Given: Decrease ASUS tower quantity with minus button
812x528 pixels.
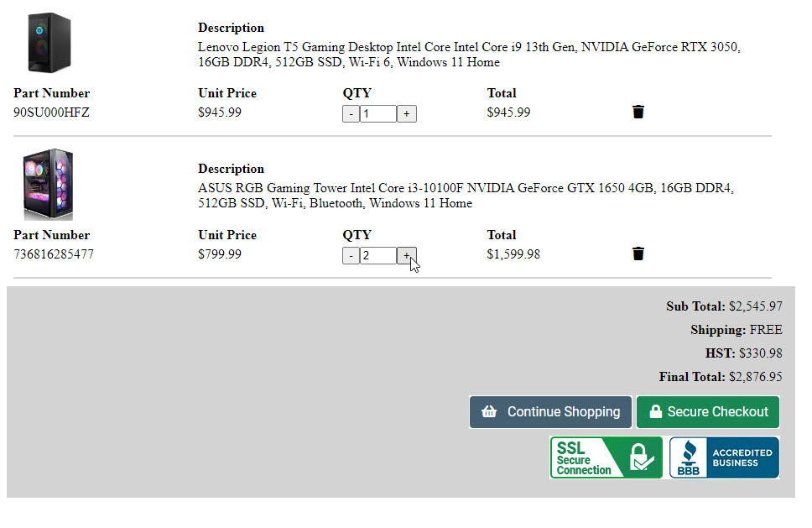Looking at the screenshot, I should (351, 255).
